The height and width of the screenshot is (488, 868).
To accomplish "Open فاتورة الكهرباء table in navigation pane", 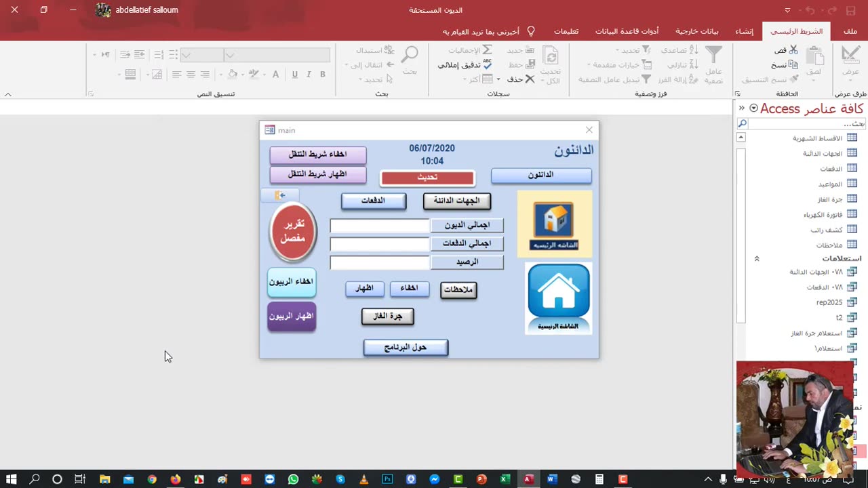I will pos(824,215).
